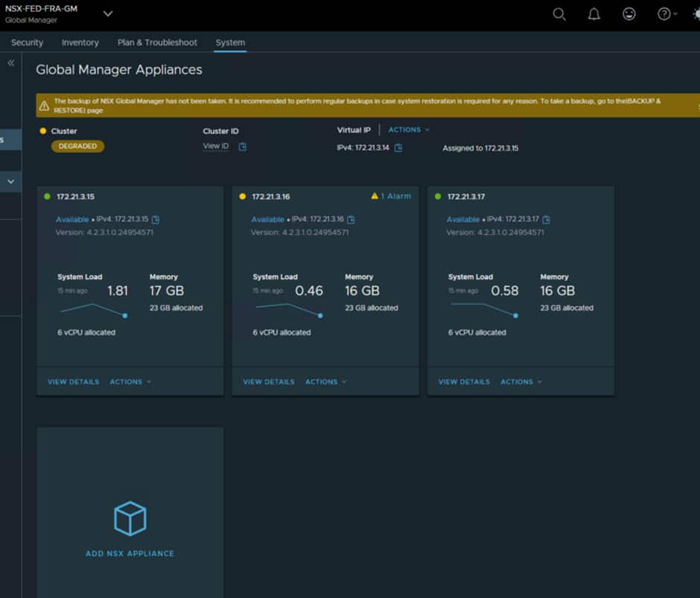The height and width of the screenshot is (598, 700).
Task: Open the Plan & Troubleshoot tab
Action: coord(157,42)
